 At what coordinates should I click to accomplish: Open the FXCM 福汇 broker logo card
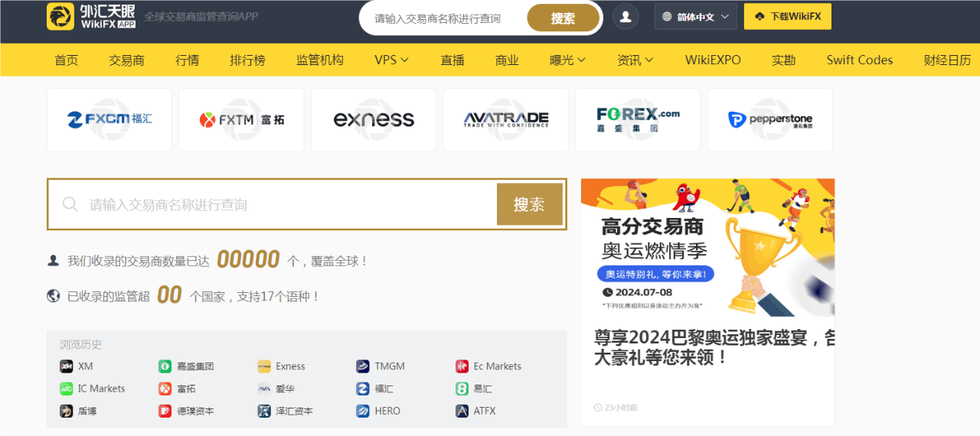coord(109,119)
